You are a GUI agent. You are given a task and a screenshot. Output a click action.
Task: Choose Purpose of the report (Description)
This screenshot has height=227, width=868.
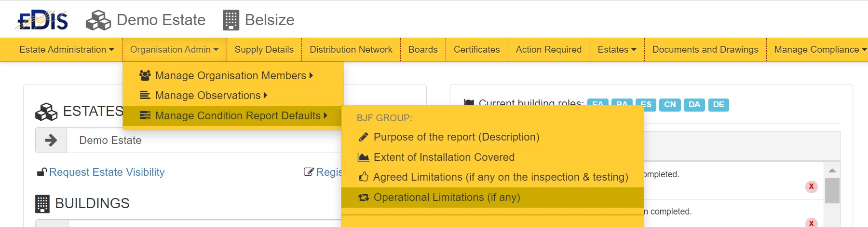tap(456, 137)
